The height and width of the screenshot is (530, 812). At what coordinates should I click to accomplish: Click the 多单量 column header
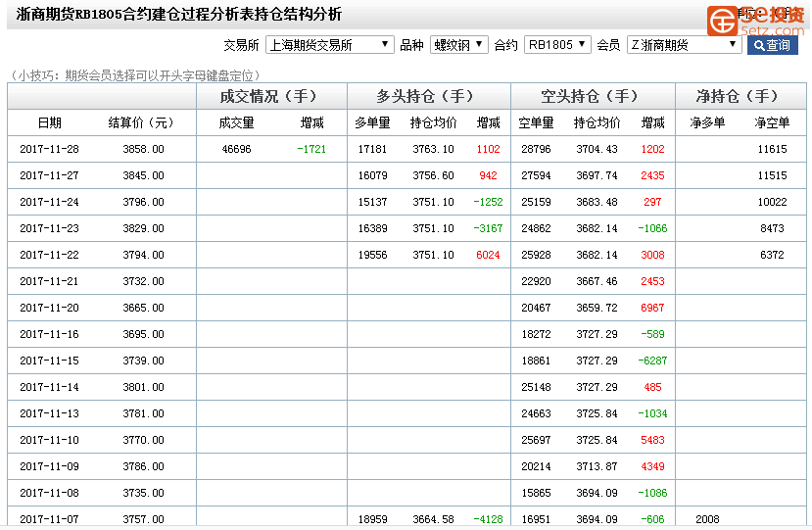coord(372,122)
